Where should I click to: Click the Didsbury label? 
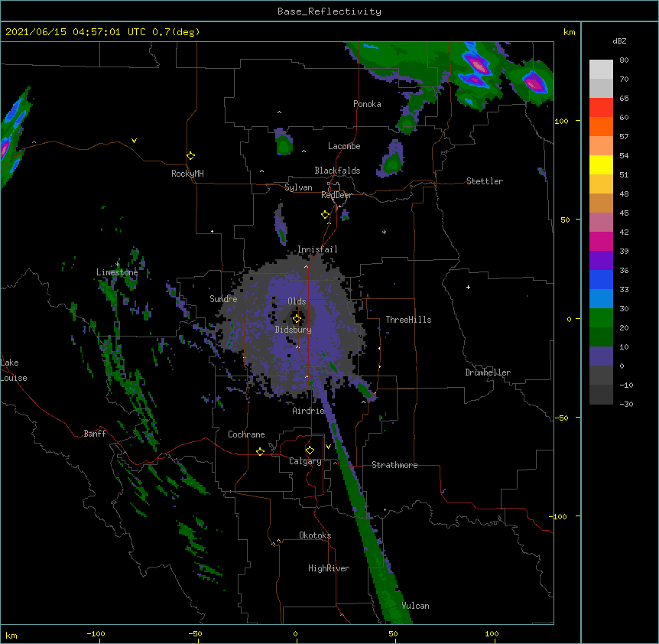[x=294, y=330]
